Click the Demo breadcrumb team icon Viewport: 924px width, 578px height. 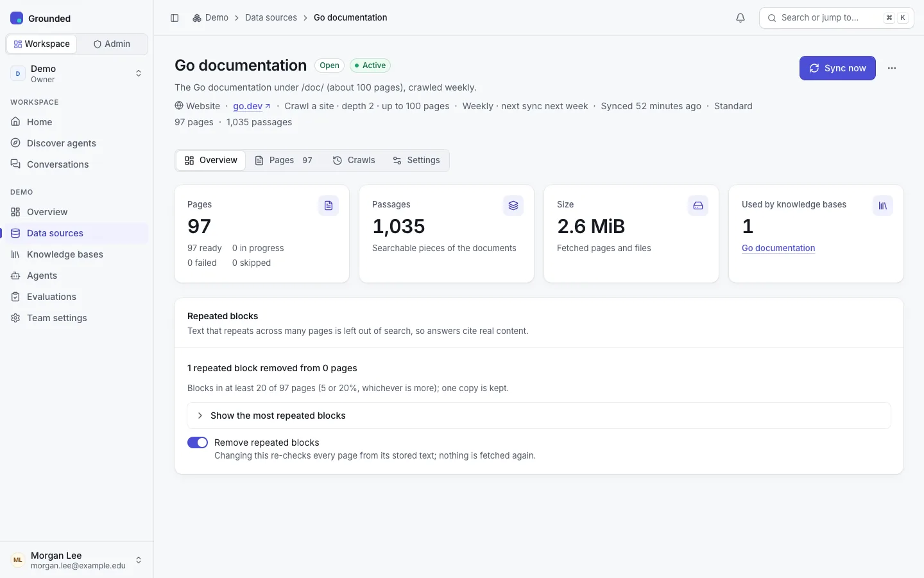tap(197, 18)
